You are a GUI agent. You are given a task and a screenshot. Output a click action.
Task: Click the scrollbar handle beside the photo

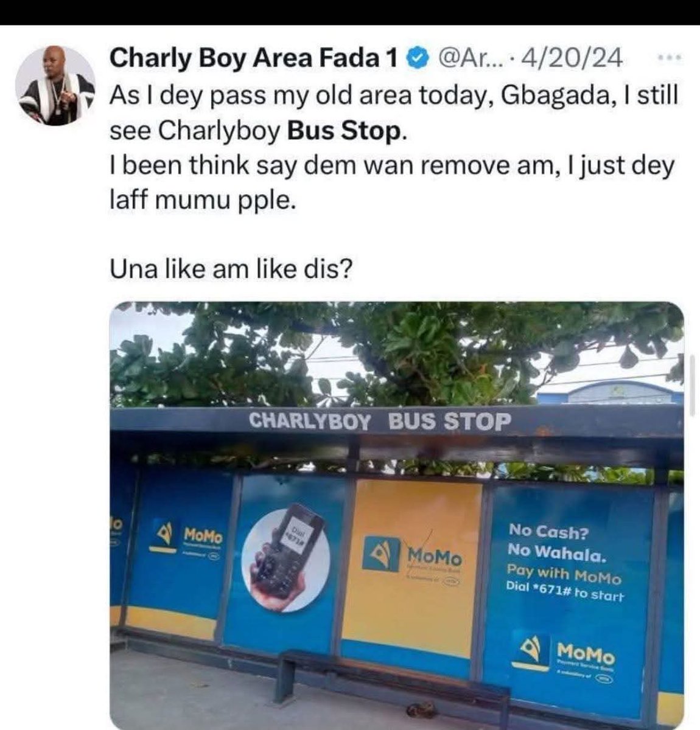click(x=691, y=387)
